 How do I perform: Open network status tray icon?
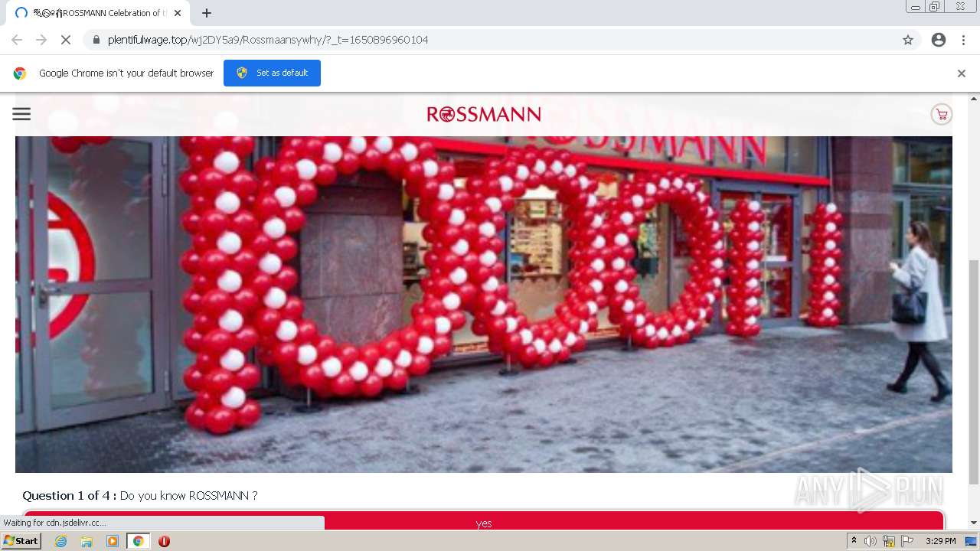point(889,541)
